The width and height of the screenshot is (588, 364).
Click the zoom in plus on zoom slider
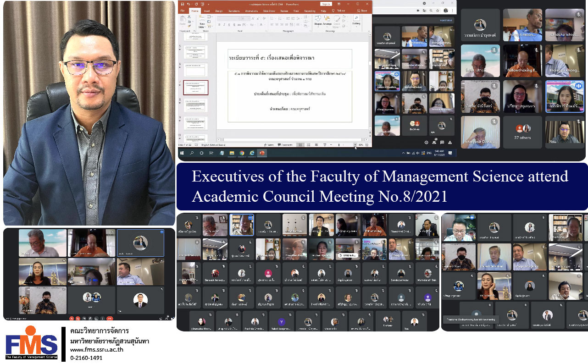coord(355,145)
